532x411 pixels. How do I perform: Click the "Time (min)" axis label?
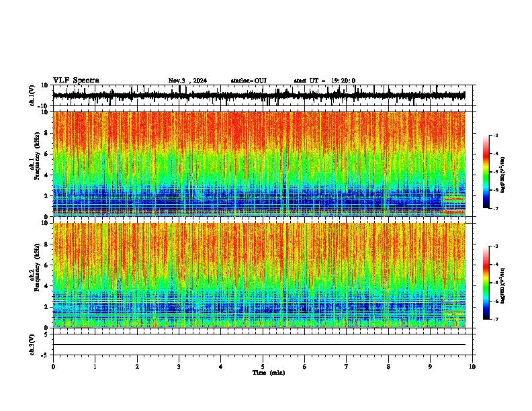pyautogui.click(x=269, y=373)
